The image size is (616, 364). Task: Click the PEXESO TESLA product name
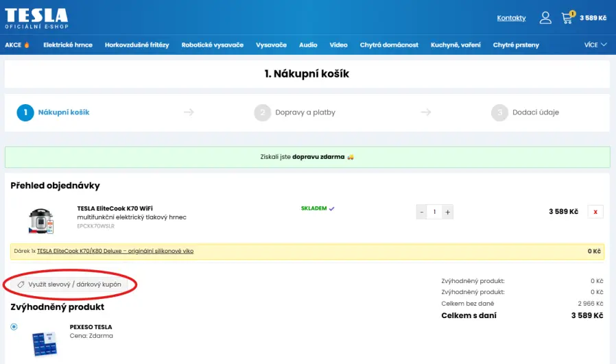pyautogui.click(x=91, y=327)
